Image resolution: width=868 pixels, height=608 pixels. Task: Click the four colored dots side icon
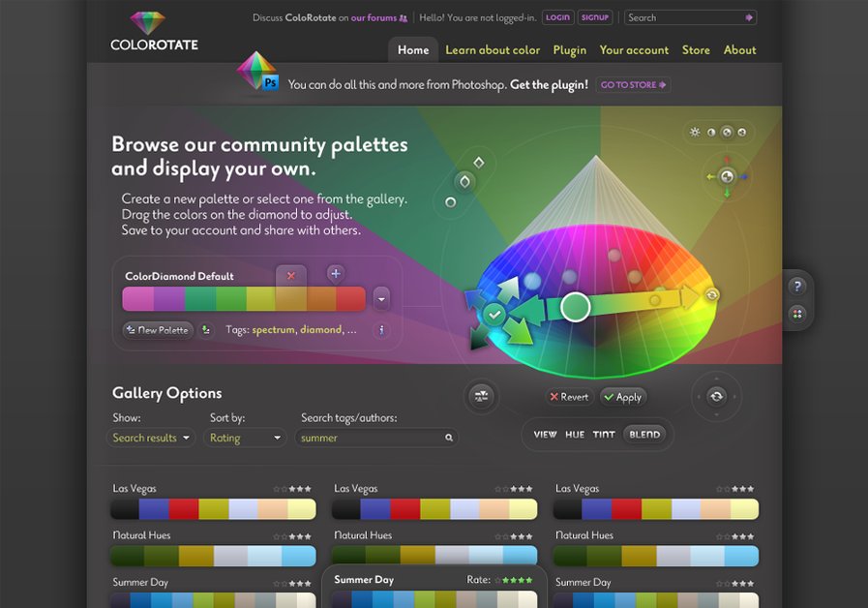[x=797, y=314]
